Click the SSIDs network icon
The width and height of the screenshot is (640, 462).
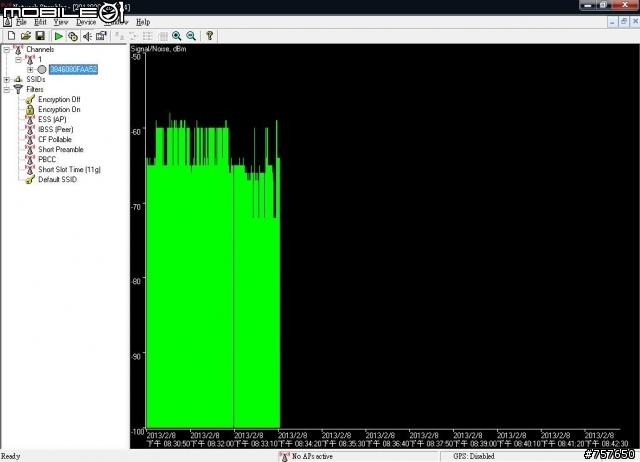(x=18, y=79)
